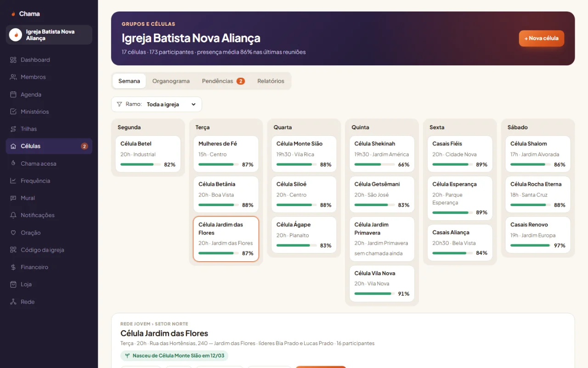Click the filter funnel icon beside Ramo
The height and width of the screenshot is (368, 588).
[x=119, y=104]
